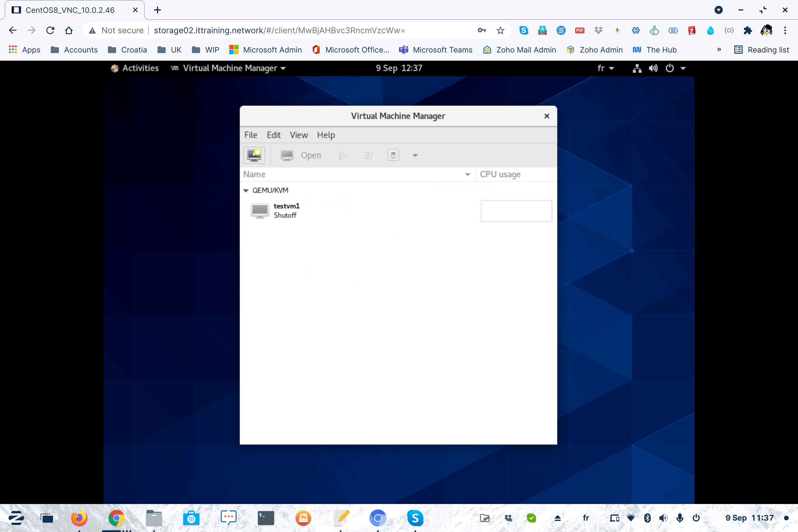This screenshot has height=532, width=798.
Task: Open the Reading list
Action: point(761,50)
